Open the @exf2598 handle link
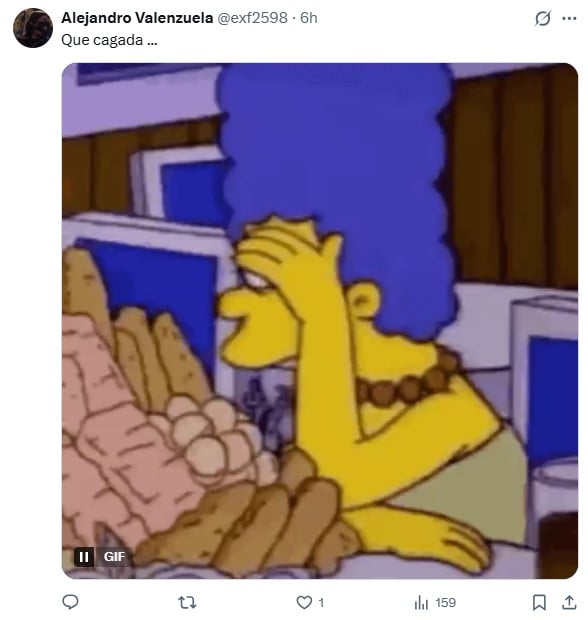The width and height of the screenshot is (588, 620). pos(253,18)
